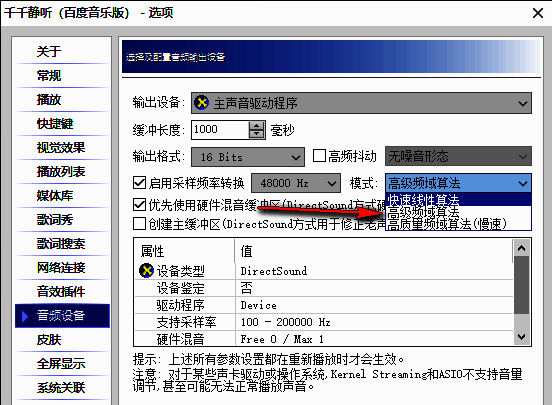Open the 歌词秀 page
Viewport: 552px width, 405px height.
[x=55, y=219]
